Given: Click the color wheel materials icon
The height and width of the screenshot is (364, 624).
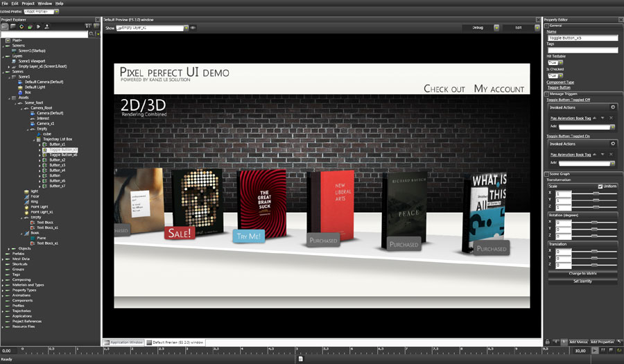Looking at the screenshot, I should 21,26.
